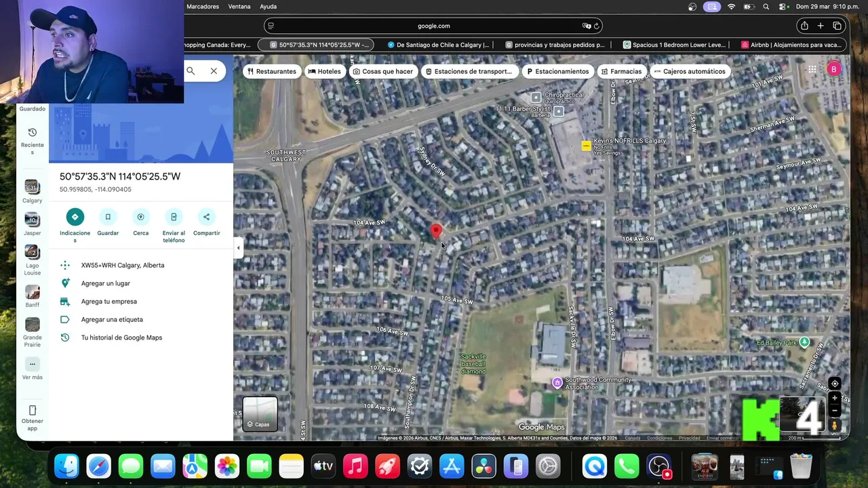
Task: Filter map by Estaciones de transporte
Action: (x=469, y=71)
